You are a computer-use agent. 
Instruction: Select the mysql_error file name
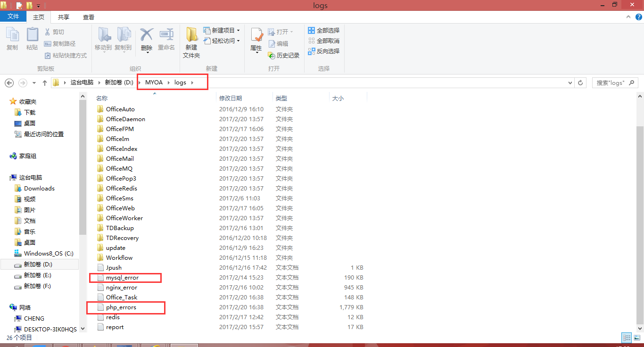[122, 277]
